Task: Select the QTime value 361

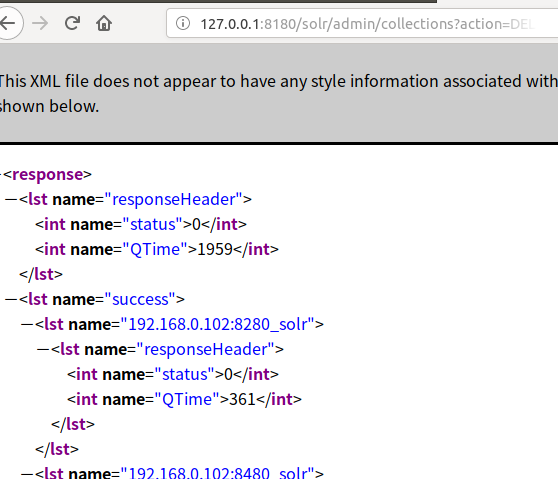Action: (242, 399)
